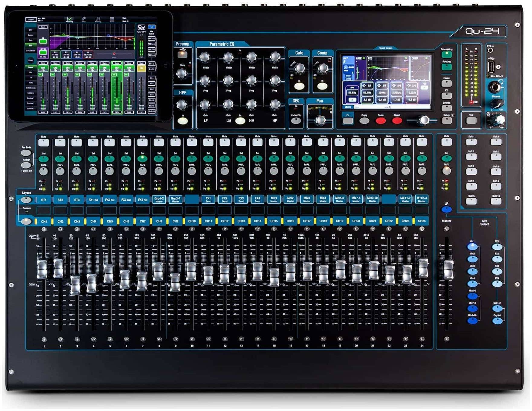
Task: Hit the red Paste key
Action: click(381, 121)
